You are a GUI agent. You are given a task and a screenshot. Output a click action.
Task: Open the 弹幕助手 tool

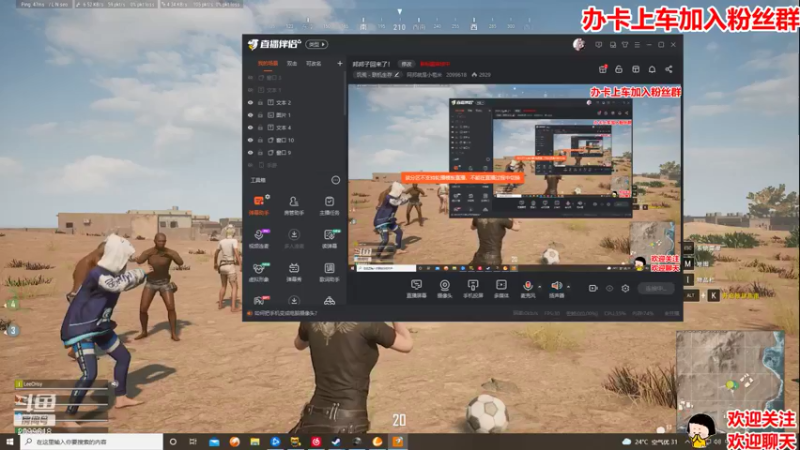tap(259, 205)
